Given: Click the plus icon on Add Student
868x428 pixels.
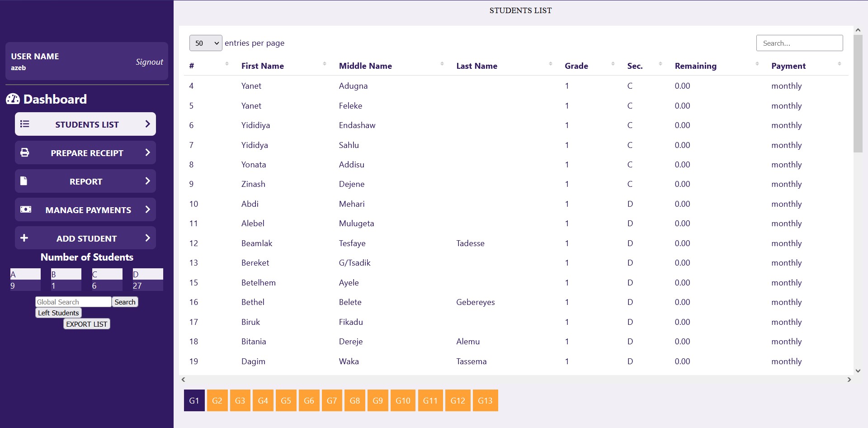Looking at the screenshot, I should point(24,238).
